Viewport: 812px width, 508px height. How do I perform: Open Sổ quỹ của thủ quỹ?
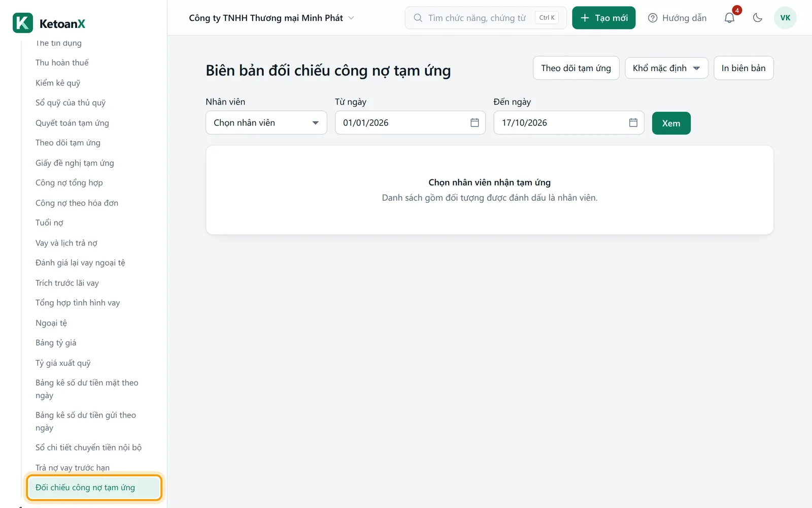(71, 103)
